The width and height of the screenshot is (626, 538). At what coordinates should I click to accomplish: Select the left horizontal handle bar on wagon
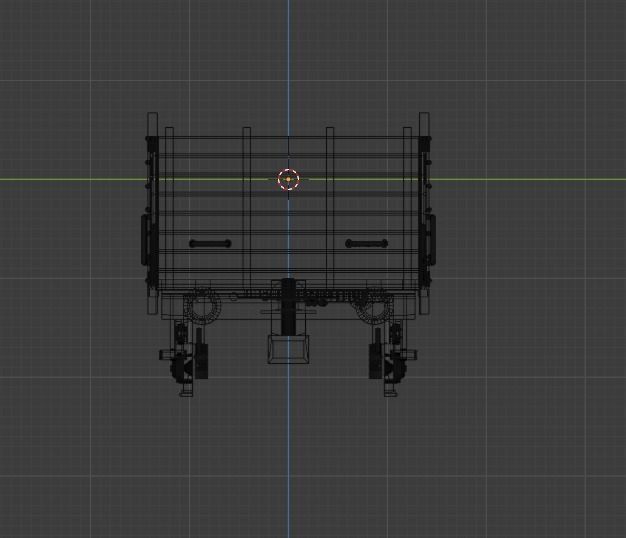tap(210, 243)
